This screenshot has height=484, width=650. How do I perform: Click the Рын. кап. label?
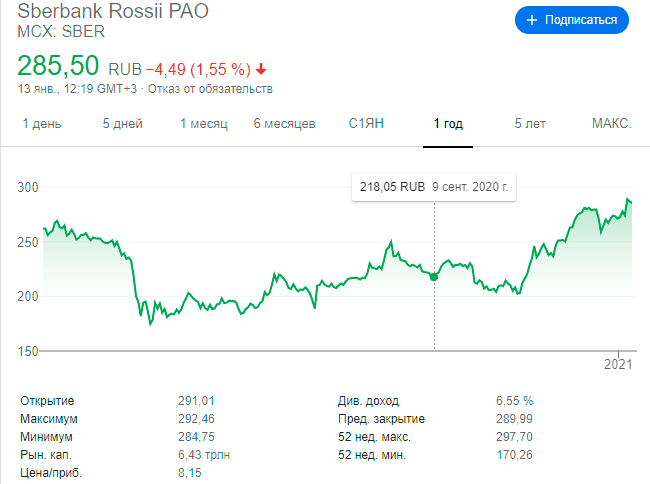(x=46, y=455)
